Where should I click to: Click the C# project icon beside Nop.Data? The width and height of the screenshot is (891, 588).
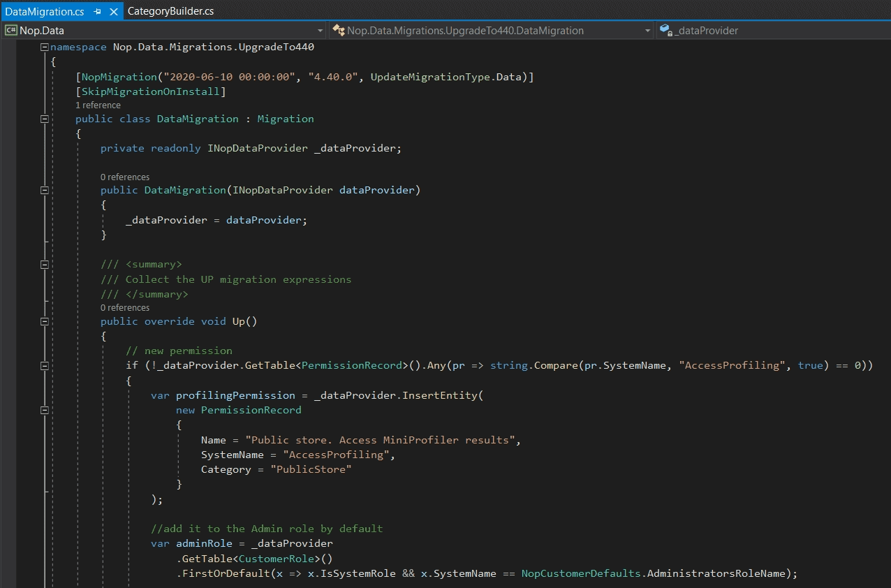point(10,30)
